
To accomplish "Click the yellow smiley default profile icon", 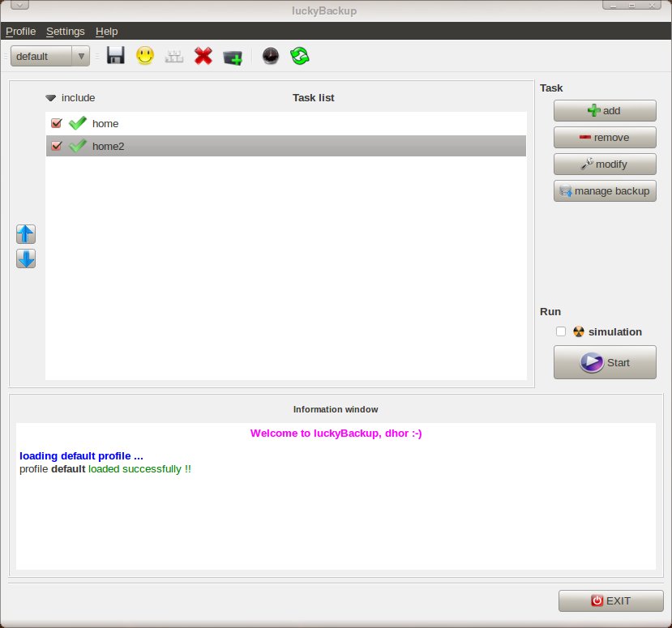I will click(145, 56).
